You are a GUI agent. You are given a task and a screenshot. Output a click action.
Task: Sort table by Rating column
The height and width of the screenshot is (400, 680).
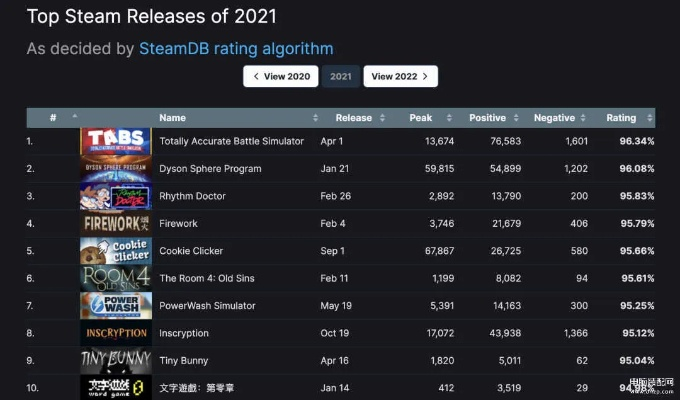click(x=621, y=118)
